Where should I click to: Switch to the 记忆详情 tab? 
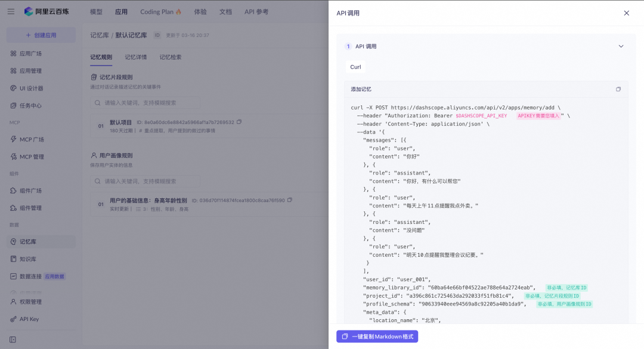(135, 57)
